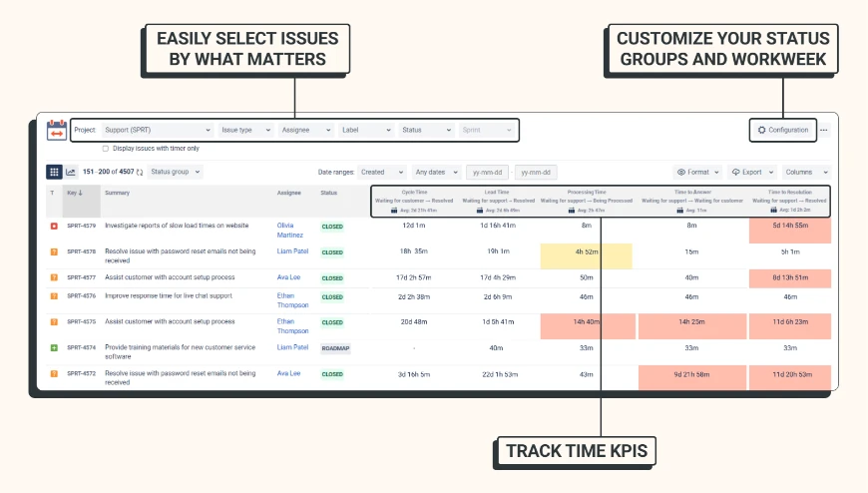Open the Any dates dropdown
The width and height of the screenshot is (868, 493).
click(x=436, y=173)
